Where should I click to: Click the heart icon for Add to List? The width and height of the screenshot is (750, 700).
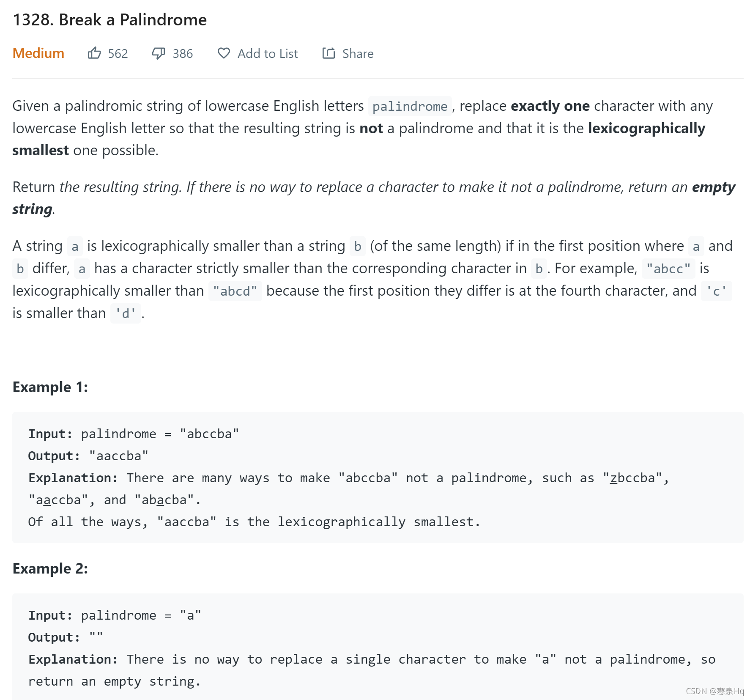[x=224, y=53]
